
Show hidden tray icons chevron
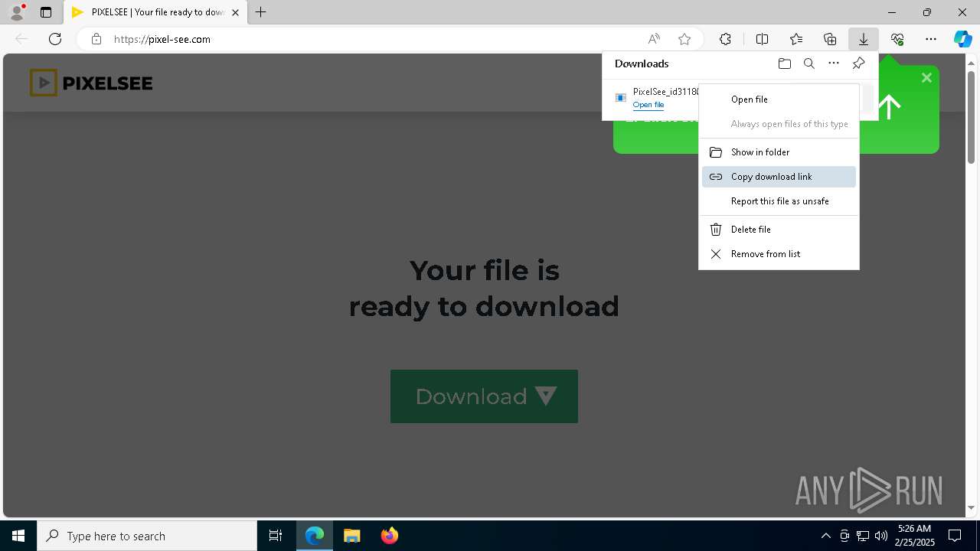tap(825, 536)
